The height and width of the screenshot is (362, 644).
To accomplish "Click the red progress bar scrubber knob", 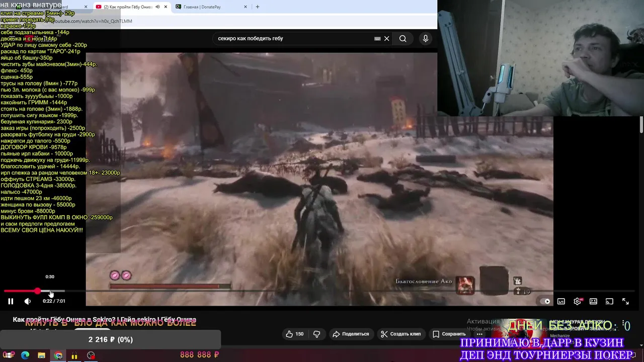I will coord(38,291).
